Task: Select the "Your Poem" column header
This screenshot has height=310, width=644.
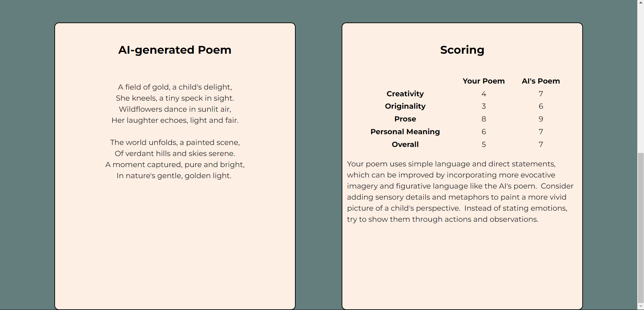Action: click(484, 81)
